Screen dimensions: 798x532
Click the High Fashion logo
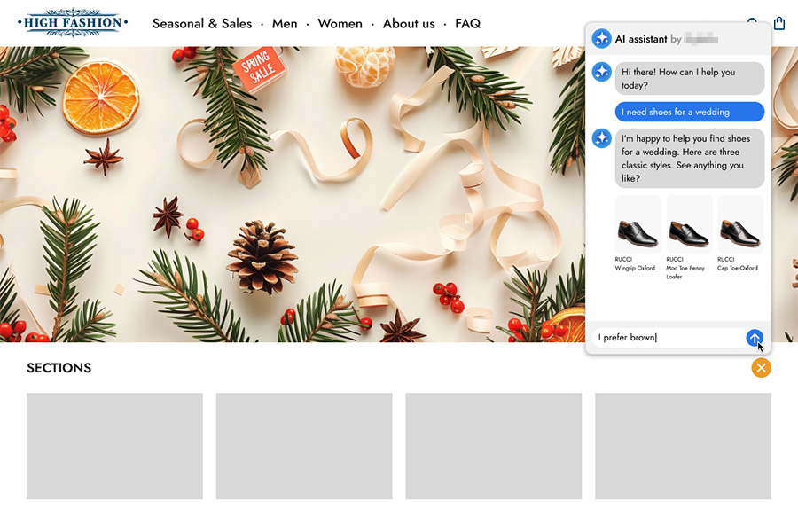[x=73, y=23]
